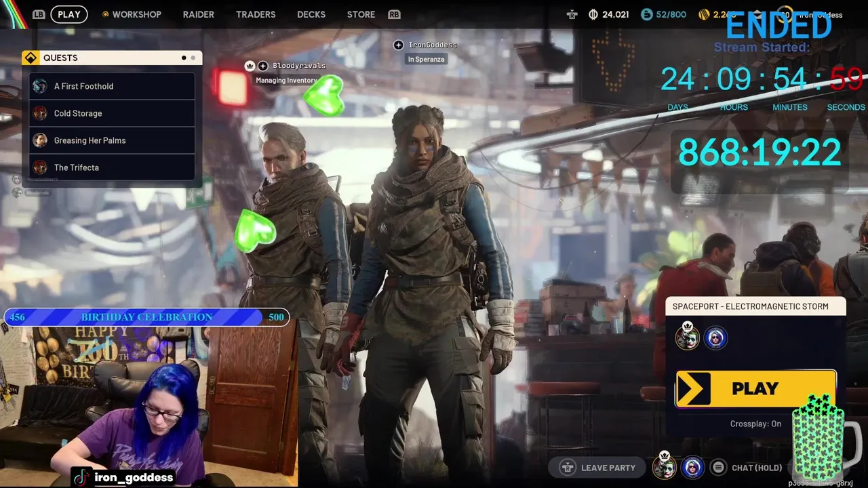Click the CHAT (HOLD) label

[x=757, y=468]
